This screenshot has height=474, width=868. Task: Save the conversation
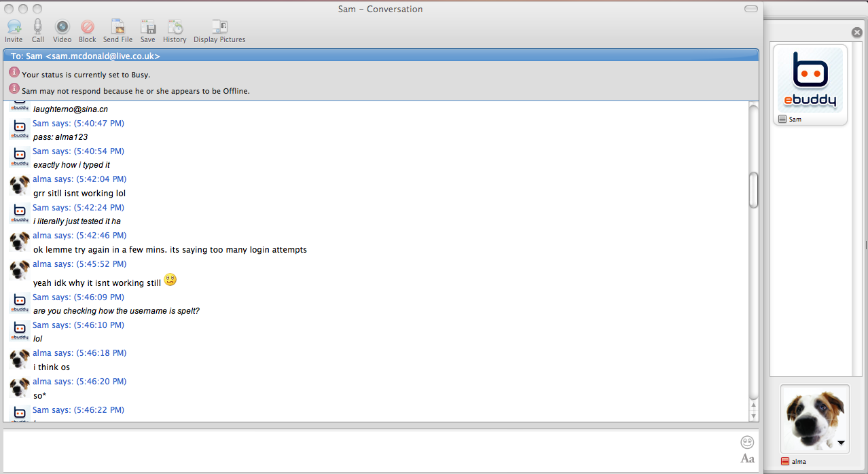[x=148, y=26]
